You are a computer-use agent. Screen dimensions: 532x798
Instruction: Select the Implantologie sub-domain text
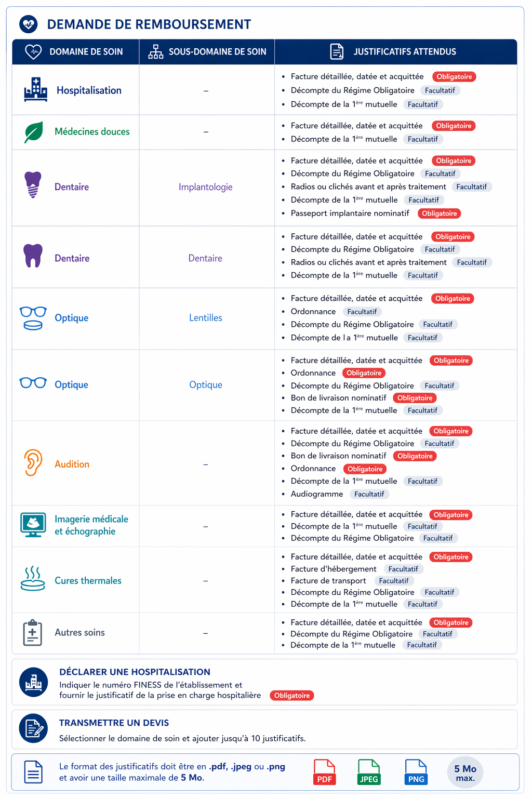click(206, 187)
